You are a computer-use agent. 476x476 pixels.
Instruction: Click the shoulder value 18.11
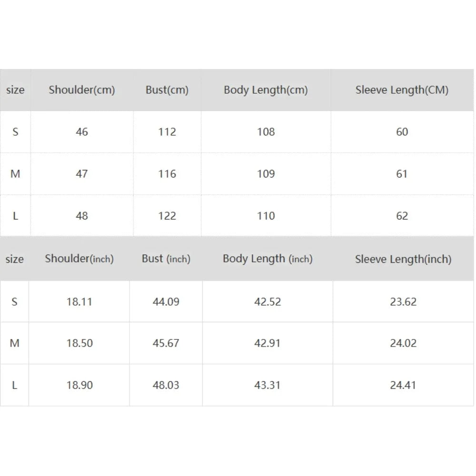point(79,301)
